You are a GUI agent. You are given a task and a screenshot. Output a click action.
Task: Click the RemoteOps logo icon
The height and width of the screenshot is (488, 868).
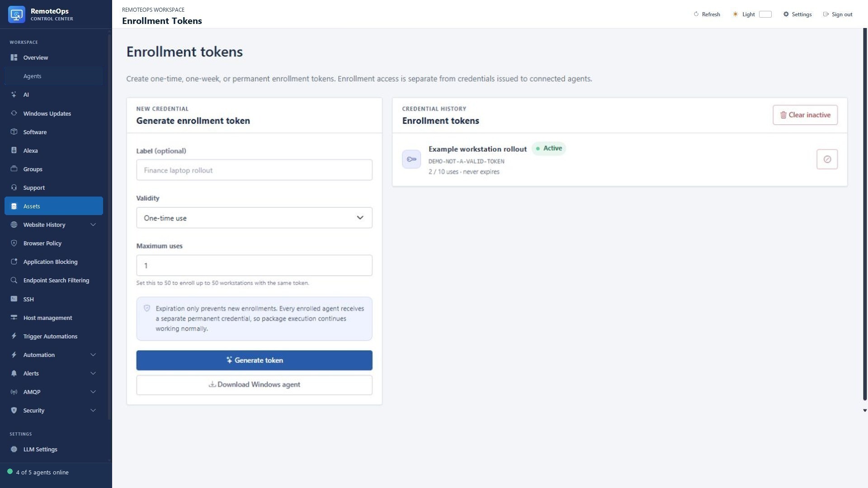pos(17,14)
